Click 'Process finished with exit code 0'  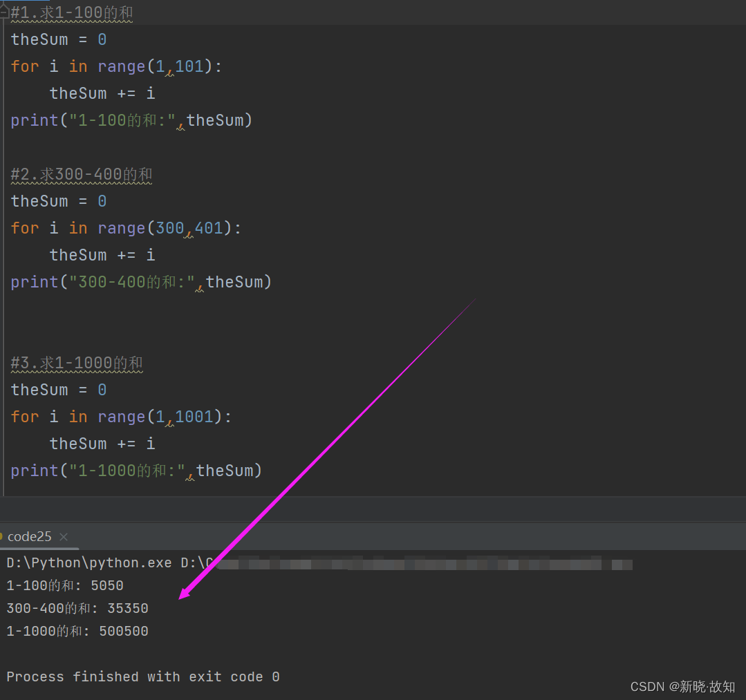pyautogui.click(x=143, y=677)
